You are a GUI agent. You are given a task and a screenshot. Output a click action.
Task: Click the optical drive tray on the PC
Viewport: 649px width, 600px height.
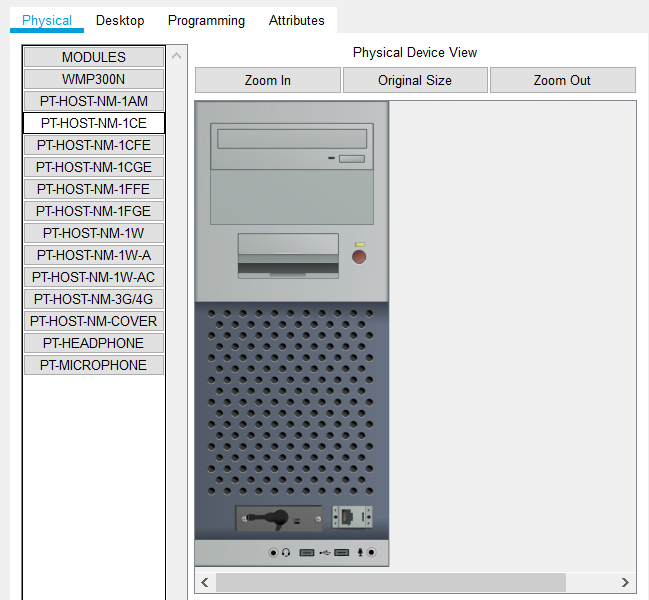click(292, 139)
